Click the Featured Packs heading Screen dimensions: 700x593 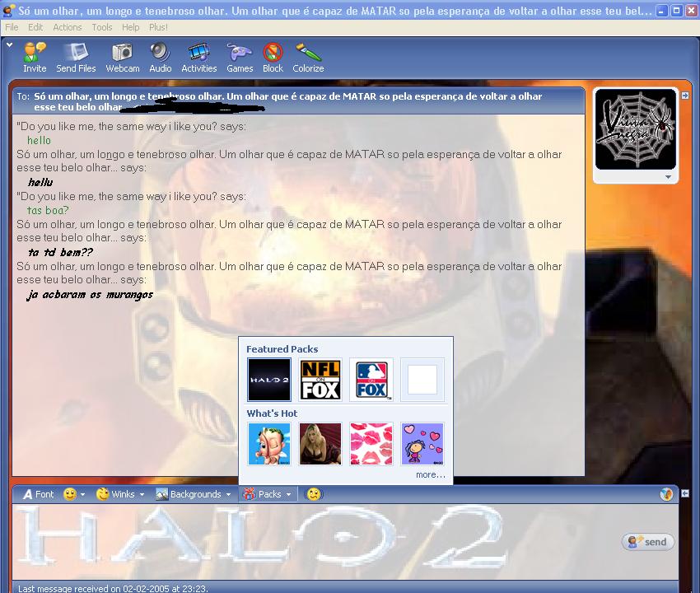282,349
